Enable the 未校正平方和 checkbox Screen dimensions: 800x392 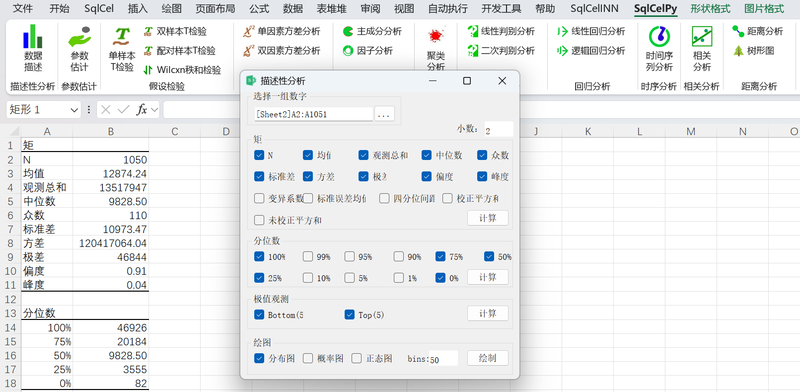point(259,220)
